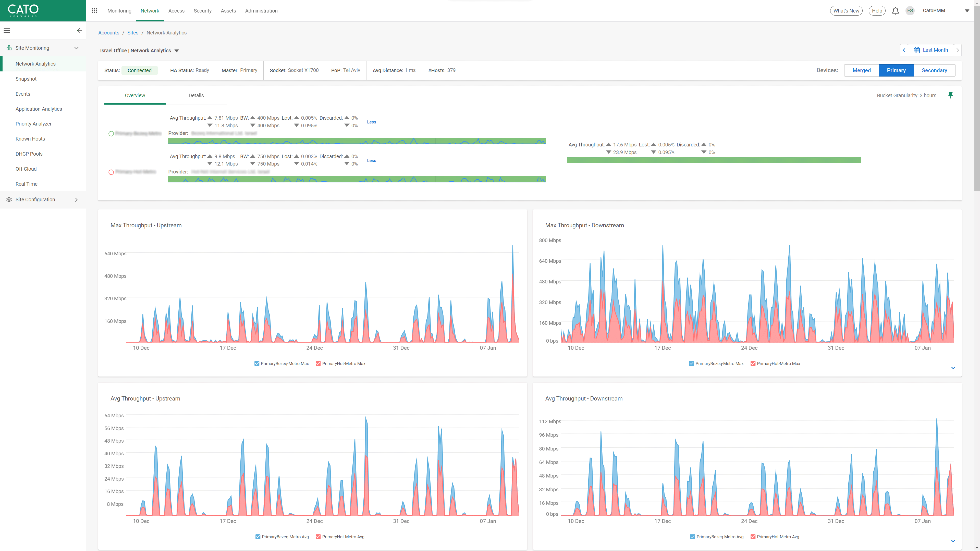The image size is (980, 551).
Task: Uncheck PrimaryHot-Metro Avg in Downstream legend
Action: click(753, 536)
